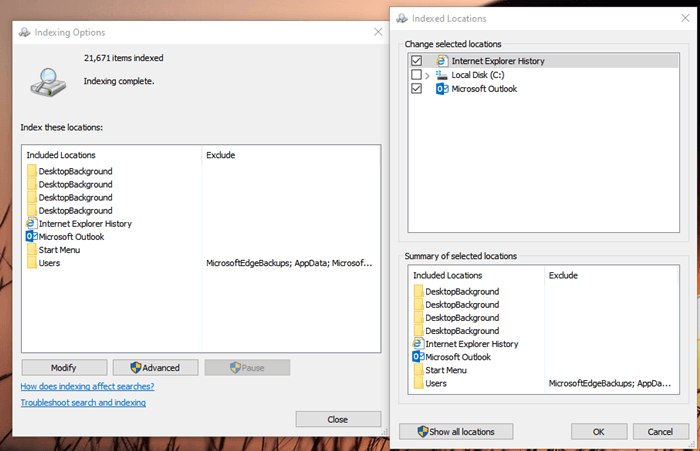This screenshot has height=451, width=700.
Task: Select 'Internet Explorer History' in Summary list
Action: 472,343
